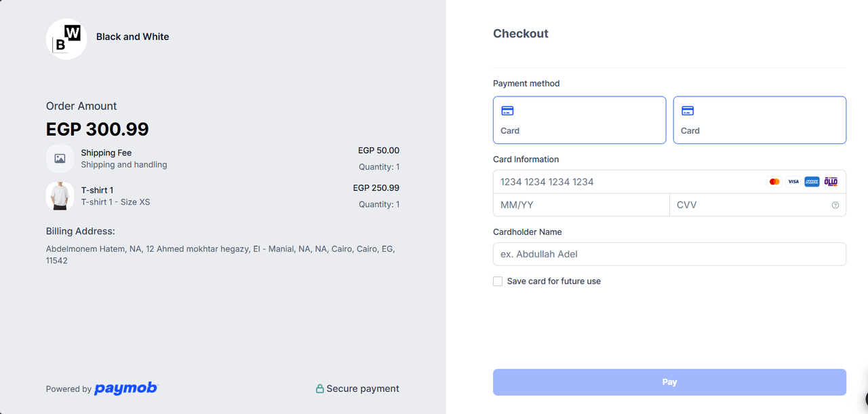Screen dimensions: 868x414
Task: Click the paymob logo
Action: click(x=125, y=388)
